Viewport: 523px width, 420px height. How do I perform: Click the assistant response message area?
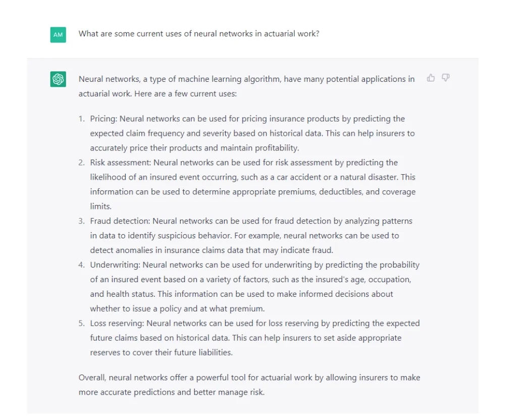tap(247, 227)
